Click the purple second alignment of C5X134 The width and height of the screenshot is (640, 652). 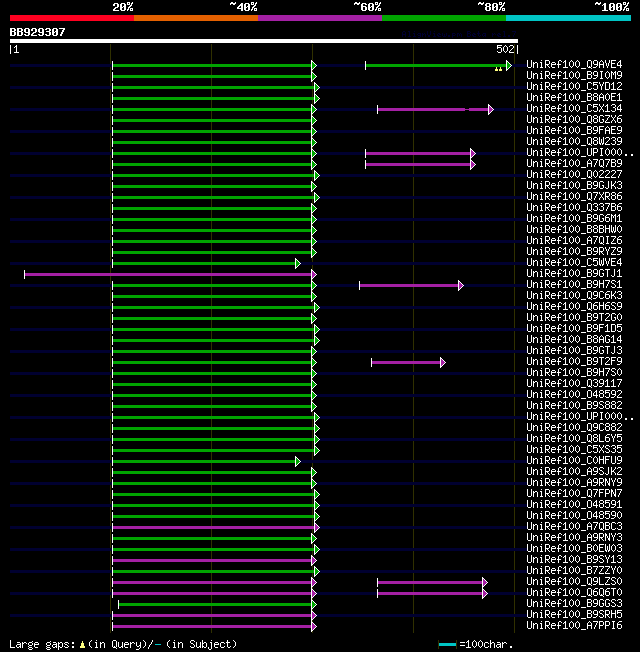pos(435,110)
